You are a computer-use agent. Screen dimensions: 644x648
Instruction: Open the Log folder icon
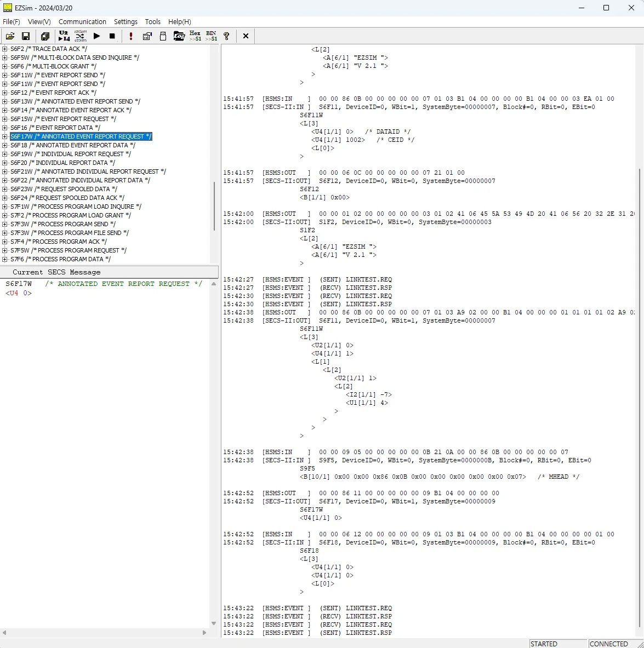coord(179,36)
